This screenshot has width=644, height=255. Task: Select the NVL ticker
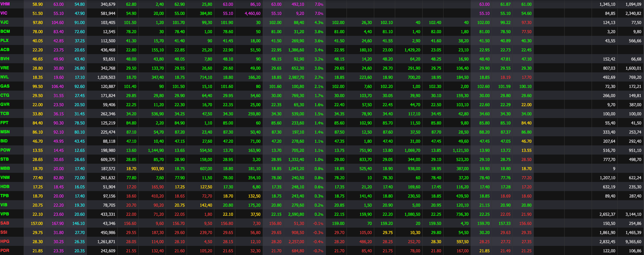point(5,77)
